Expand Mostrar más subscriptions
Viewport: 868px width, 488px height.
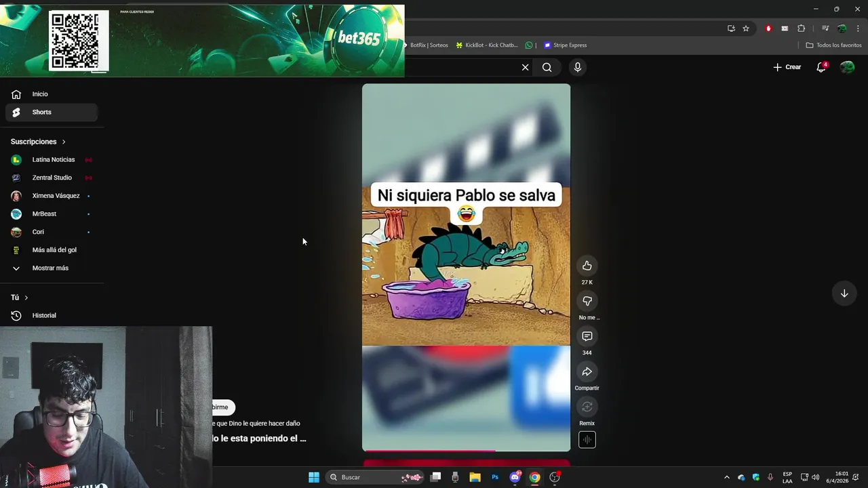click(x=52, y=268)
